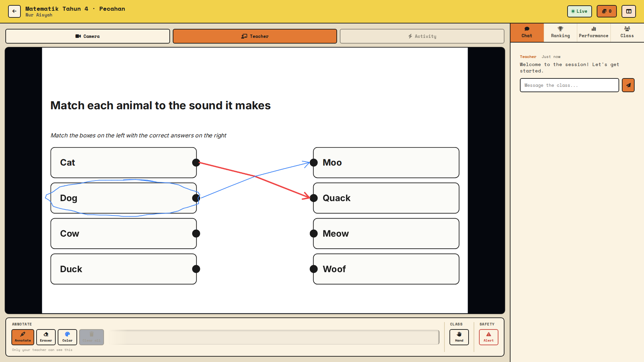
Task: Click the Live status indicator
Action: [x=579, y=11]
